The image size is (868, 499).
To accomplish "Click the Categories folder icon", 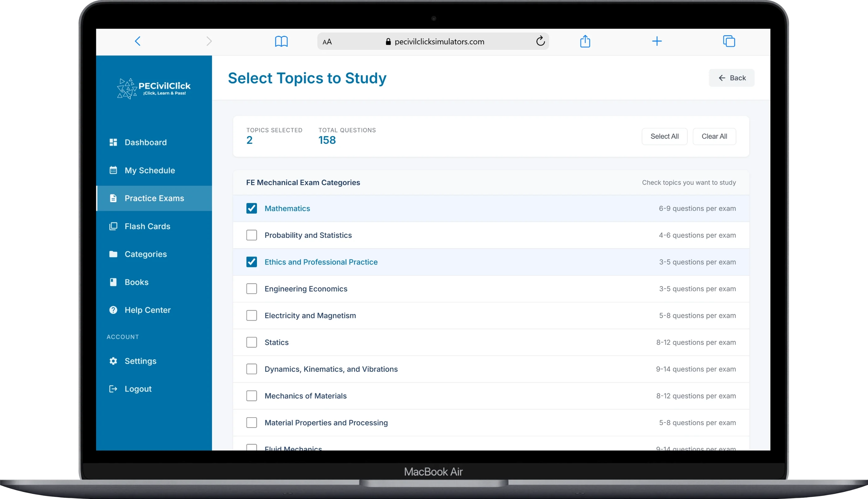I will coord(113,254).
